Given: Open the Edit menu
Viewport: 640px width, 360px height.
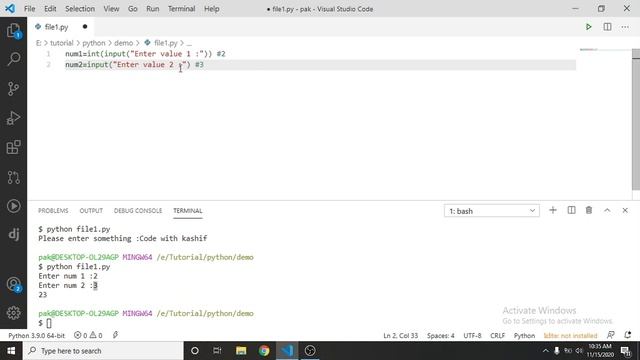Looking at the screenshot, I should 50,9.
